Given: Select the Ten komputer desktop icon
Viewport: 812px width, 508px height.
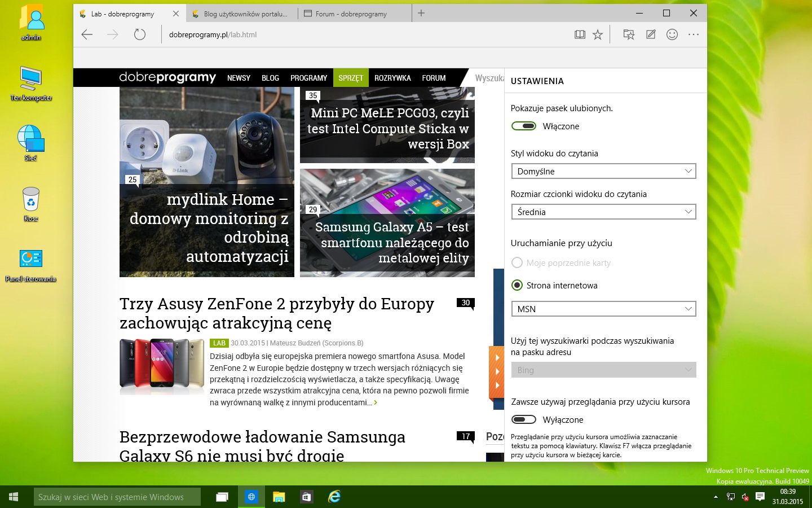Looking at the screenshot, I should pyautogui.click(x=31, y=84).
